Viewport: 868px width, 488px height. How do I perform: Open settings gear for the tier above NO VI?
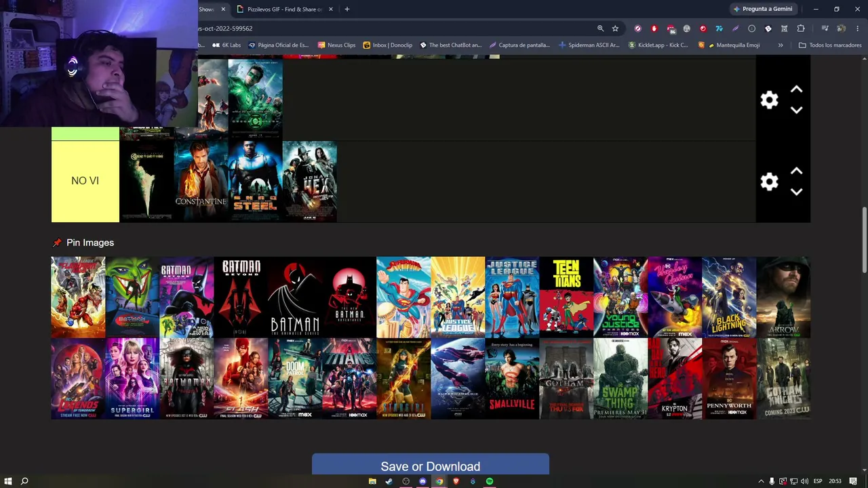(x=769, y=100)
